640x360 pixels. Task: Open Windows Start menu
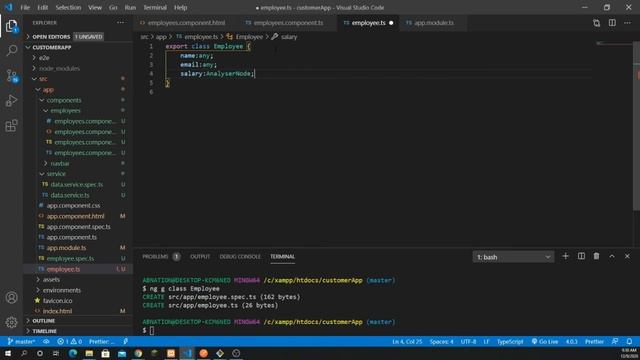pos(8,353)
